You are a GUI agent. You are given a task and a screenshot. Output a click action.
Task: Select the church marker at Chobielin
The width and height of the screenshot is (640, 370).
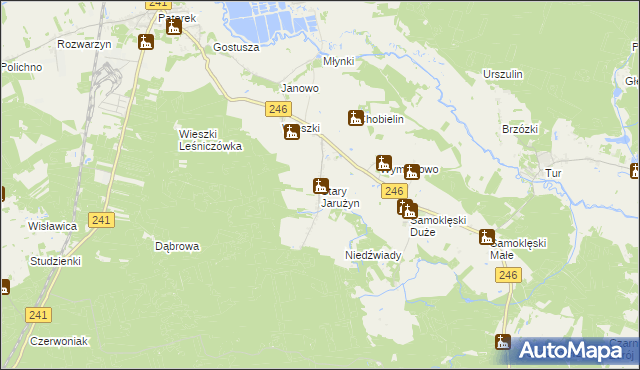point(356,118)
